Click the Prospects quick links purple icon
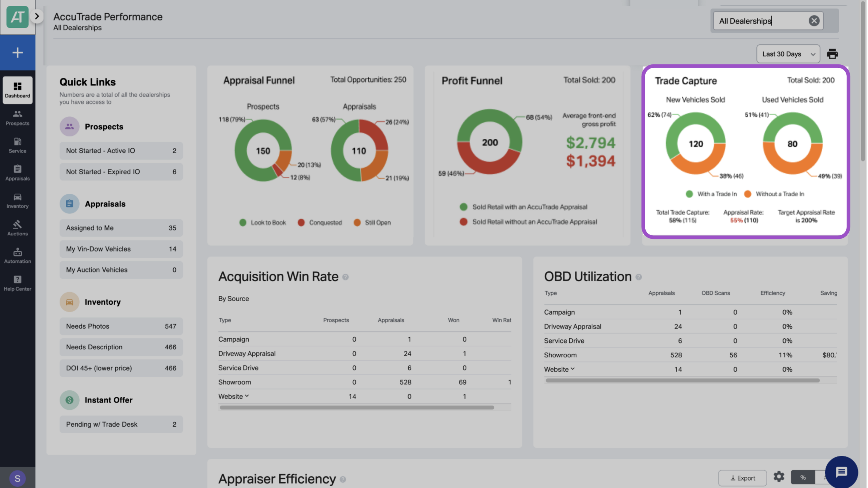Image resolution: width=868 pixels, height=488 pixels. 70,126
